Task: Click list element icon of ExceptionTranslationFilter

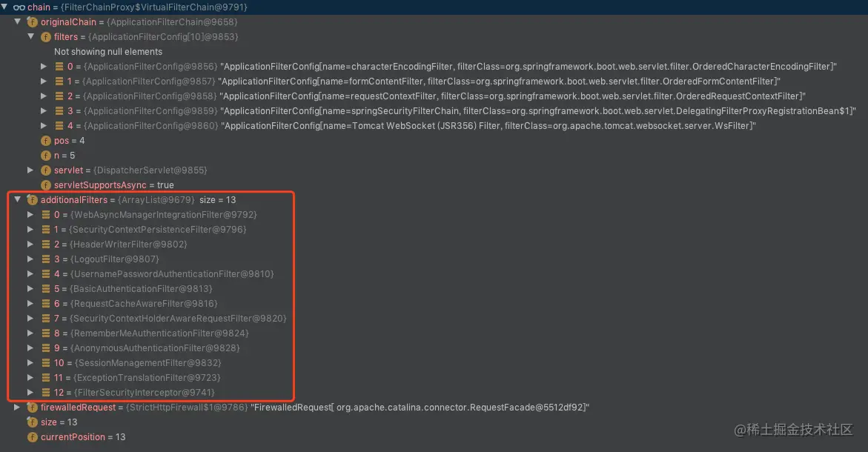Action: click(46, 378)
